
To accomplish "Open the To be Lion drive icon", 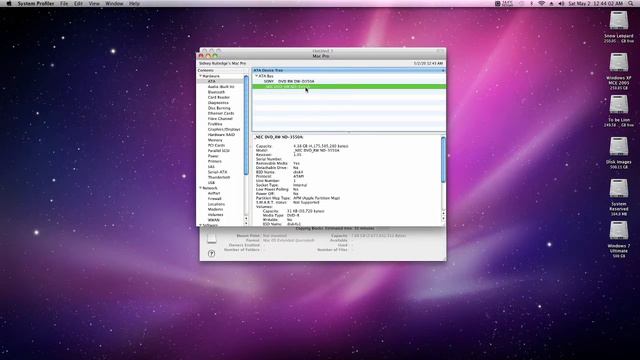I will (x=618, y=104).
